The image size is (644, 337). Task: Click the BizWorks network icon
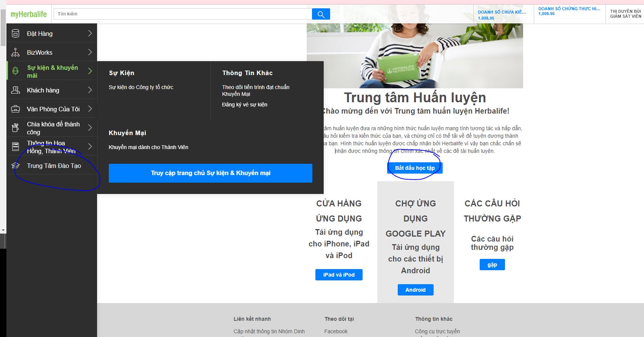point(15,52)
